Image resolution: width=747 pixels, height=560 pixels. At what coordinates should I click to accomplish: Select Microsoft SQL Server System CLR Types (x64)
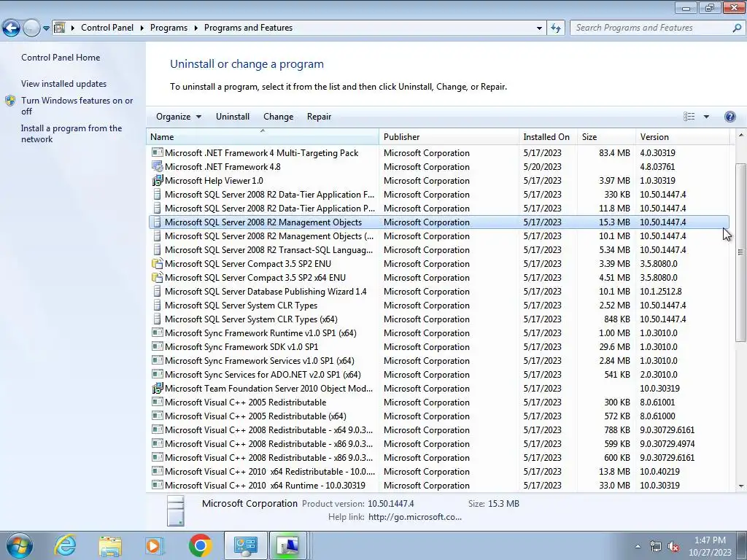pos(438,319)
